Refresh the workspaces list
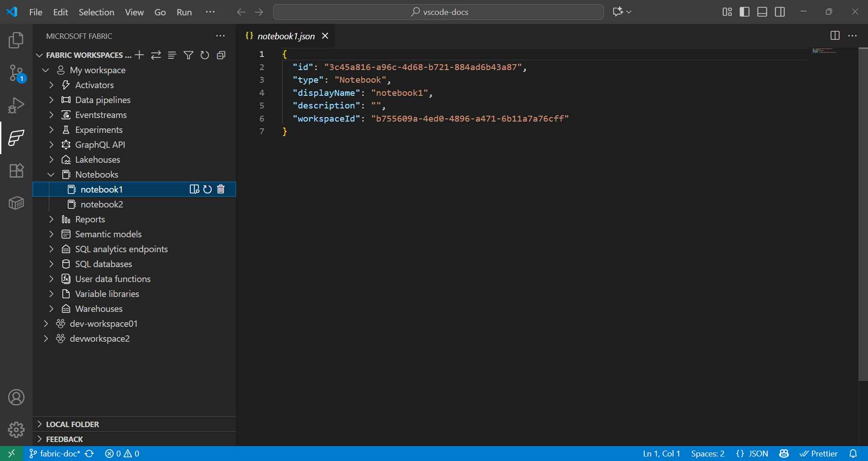The image size is (868, 461). pos(205,55)
